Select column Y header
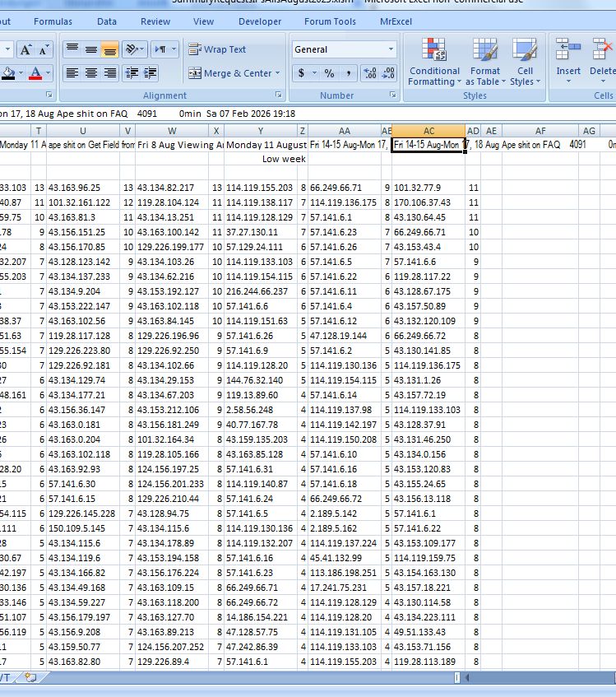This screenshot has height=697, width=616. click(x=261, y=131)
